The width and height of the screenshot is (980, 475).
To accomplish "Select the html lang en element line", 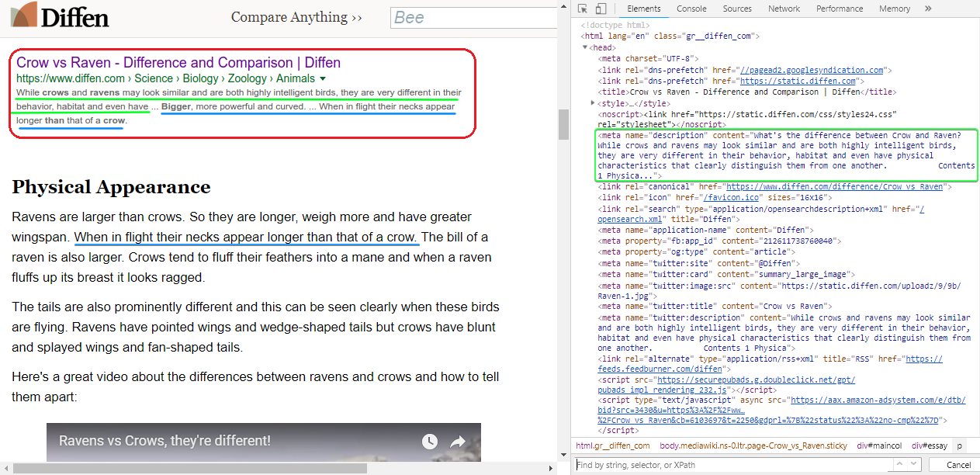I will [x=670, y=36].
